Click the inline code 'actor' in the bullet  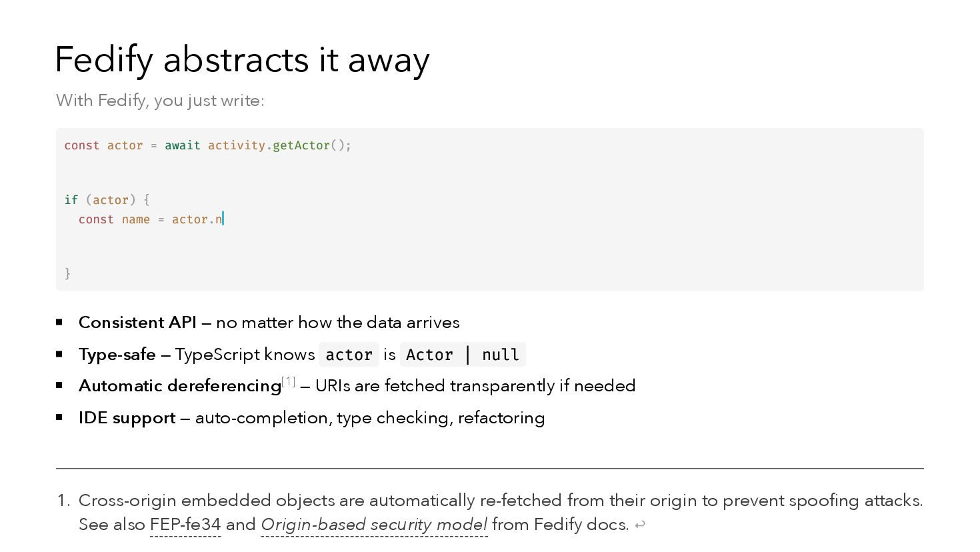[349, 355]
